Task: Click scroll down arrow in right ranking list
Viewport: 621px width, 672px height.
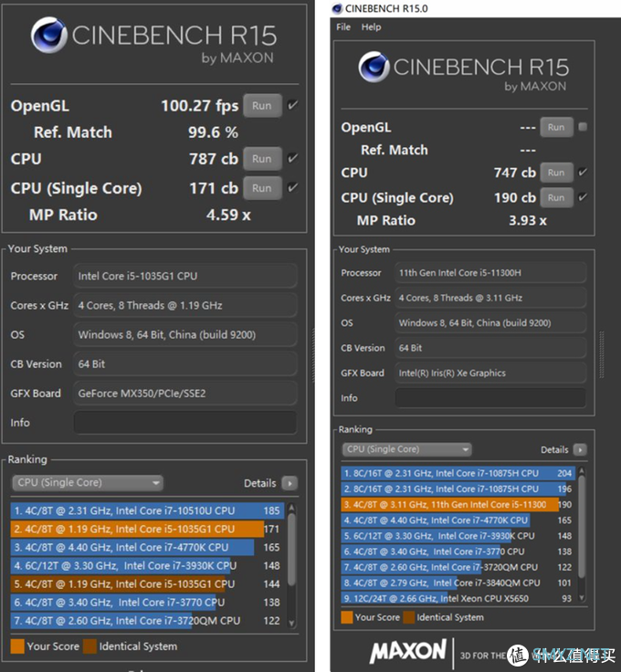Action: click(x=582, y=597)
